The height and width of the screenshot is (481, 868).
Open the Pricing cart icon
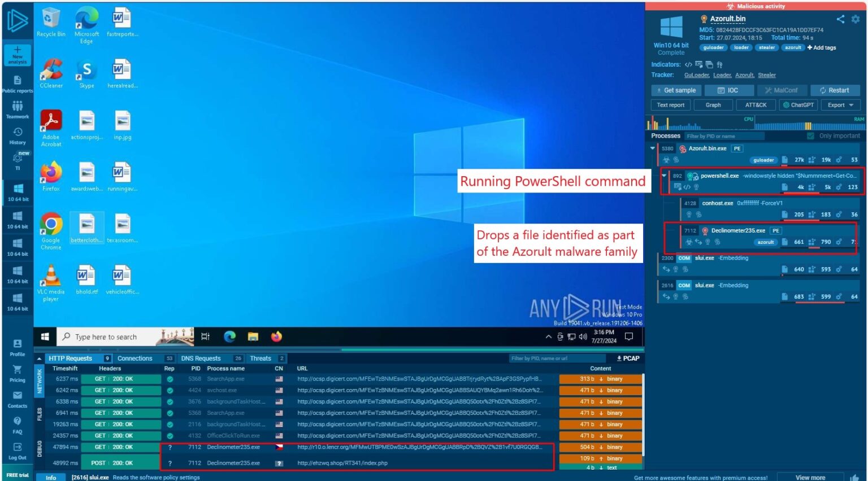(18, 370)
